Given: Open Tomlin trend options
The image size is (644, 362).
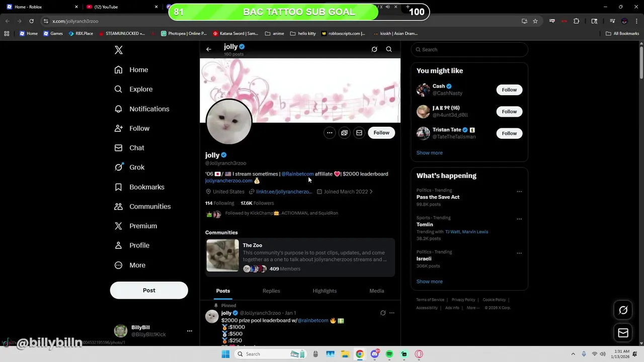Looking at the screenshot, I should point(519,219).
